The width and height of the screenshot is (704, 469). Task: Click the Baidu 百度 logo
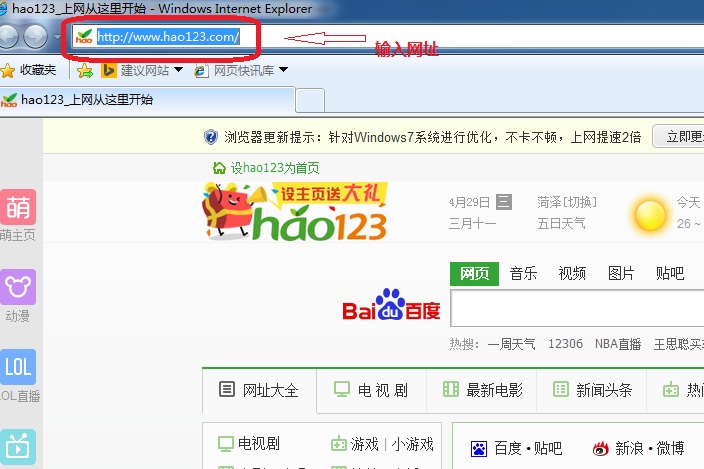click(x=391, y=305)
